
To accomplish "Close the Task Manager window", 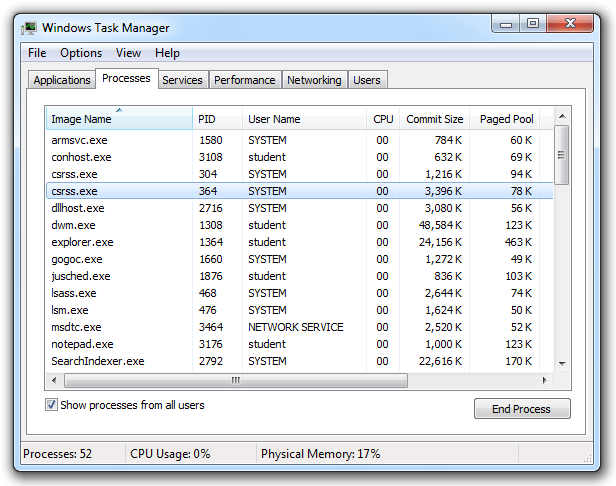I will (x=570, y=24).
